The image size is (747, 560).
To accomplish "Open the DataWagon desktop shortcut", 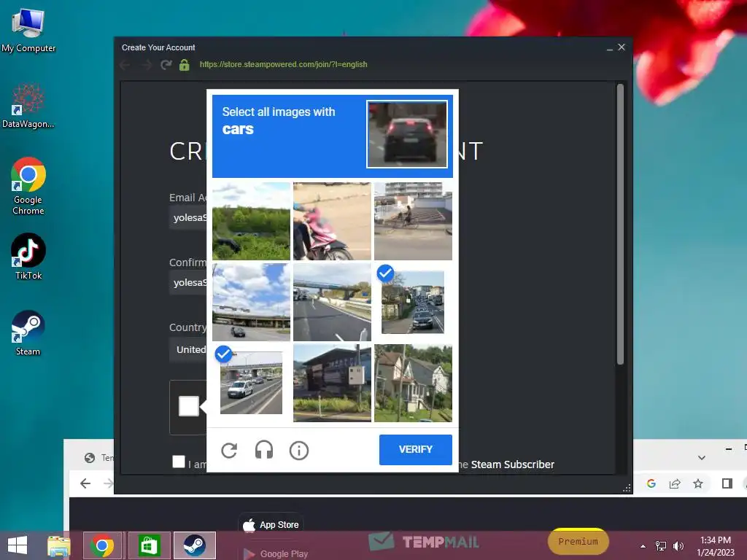I will (x=28, y=106).
